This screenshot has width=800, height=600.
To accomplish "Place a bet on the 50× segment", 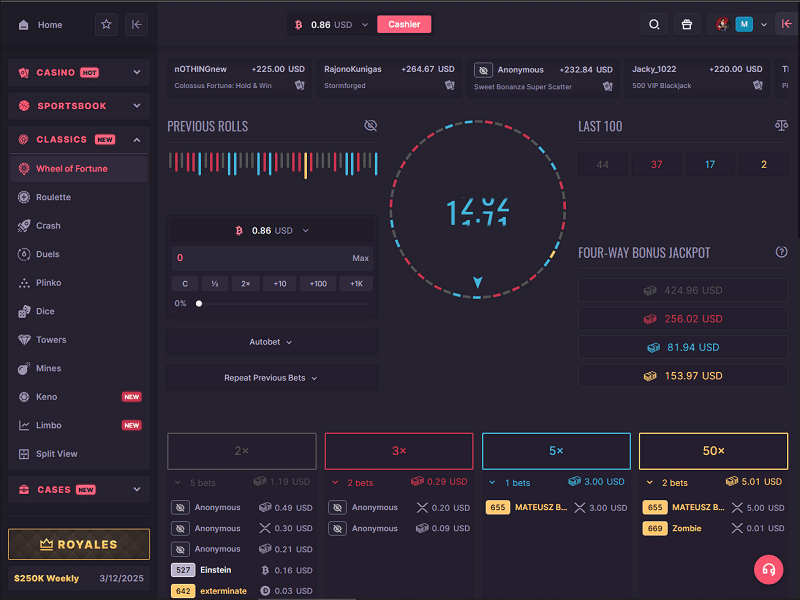I will (713, 451).
